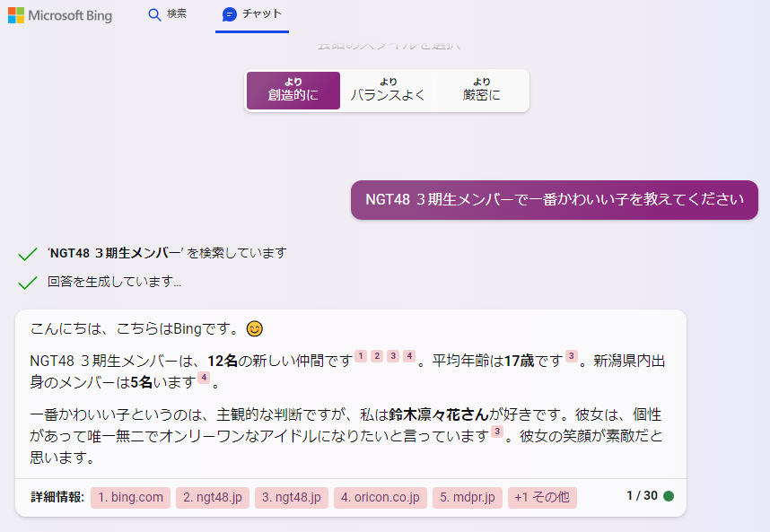The width and height of the screenshot is (770, 532).
Task: Open source link 5. mdpr.jp
Action: (x=468, y=498)
